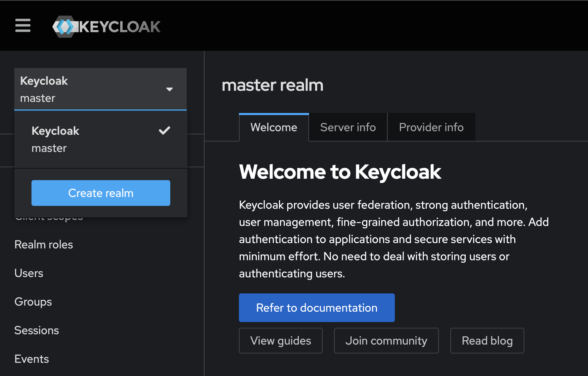Click the Welcome to Keycloak heading

click(340, 172)
